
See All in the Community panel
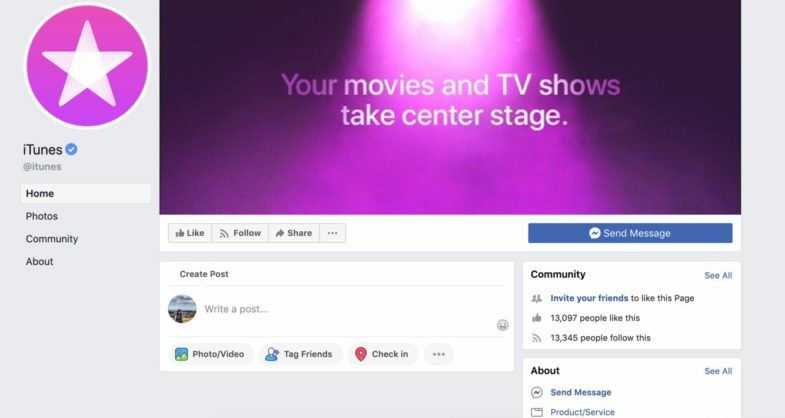click(718, 275)
